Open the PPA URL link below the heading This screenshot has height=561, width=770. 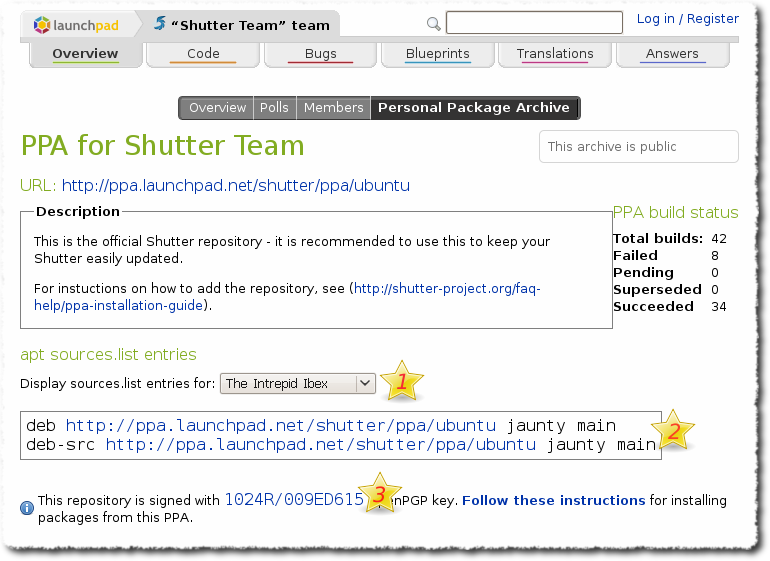pos(236,186)
